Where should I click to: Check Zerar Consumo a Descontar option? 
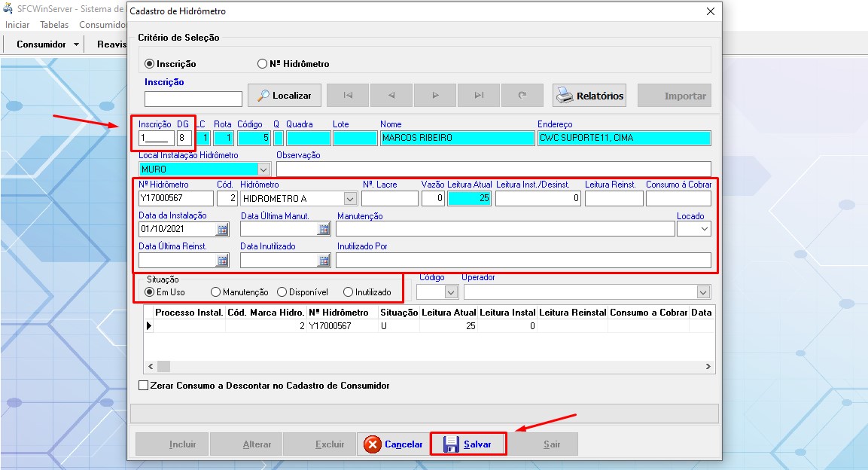[144, 386]
